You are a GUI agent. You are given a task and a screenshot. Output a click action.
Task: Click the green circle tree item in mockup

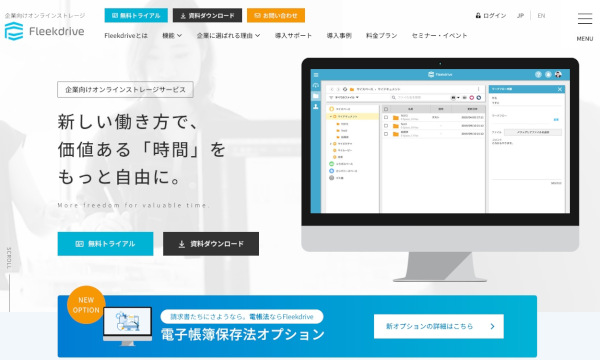click(x=332, y=164)
